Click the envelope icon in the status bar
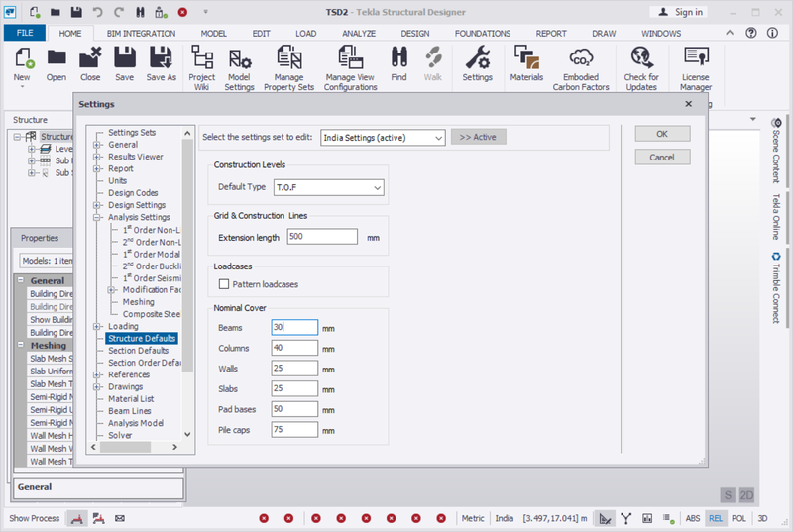The height and width of the screenshot is (532, 793). (119, 518)
